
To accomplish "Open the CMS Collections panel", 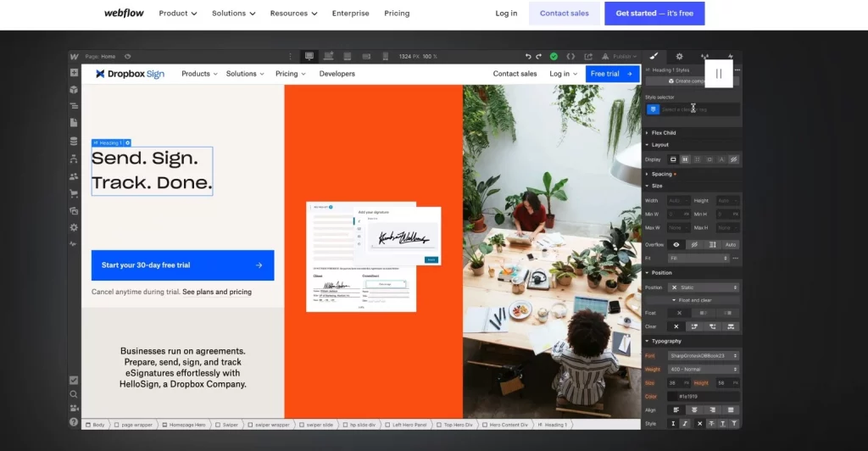I will [75, 141].
